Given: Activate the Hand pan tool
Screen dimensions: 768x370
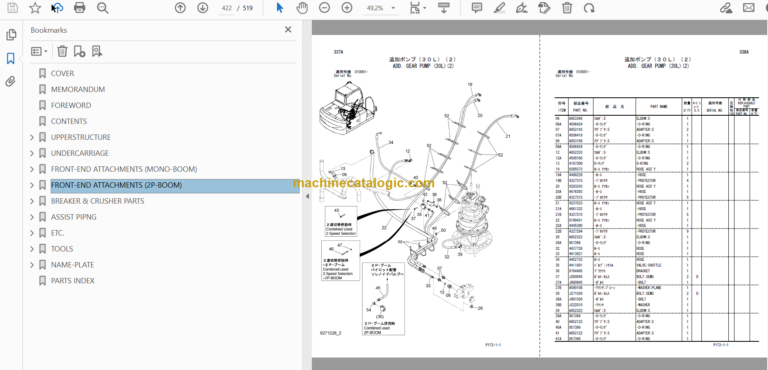Looking at the screenshot, I should click(303, 7).
